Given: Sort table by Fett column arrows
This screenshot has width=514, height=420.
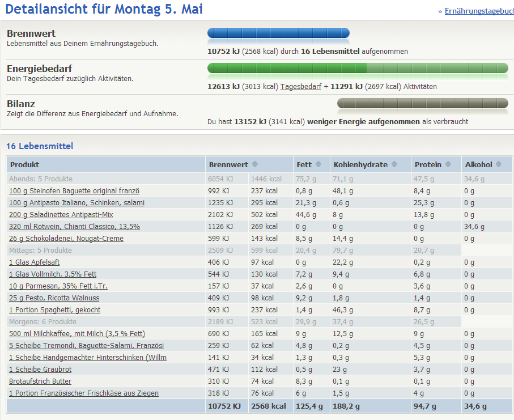Looking at the screenshot, I should click(x=318, y=164).
